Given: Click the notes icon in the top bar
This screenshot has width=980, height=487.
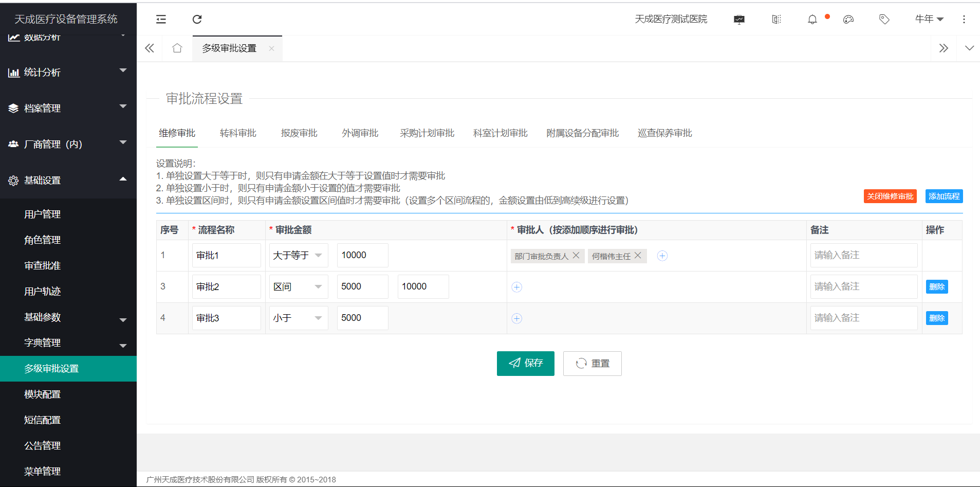Looking at the screenshot, I should click(x=776, y=20).
